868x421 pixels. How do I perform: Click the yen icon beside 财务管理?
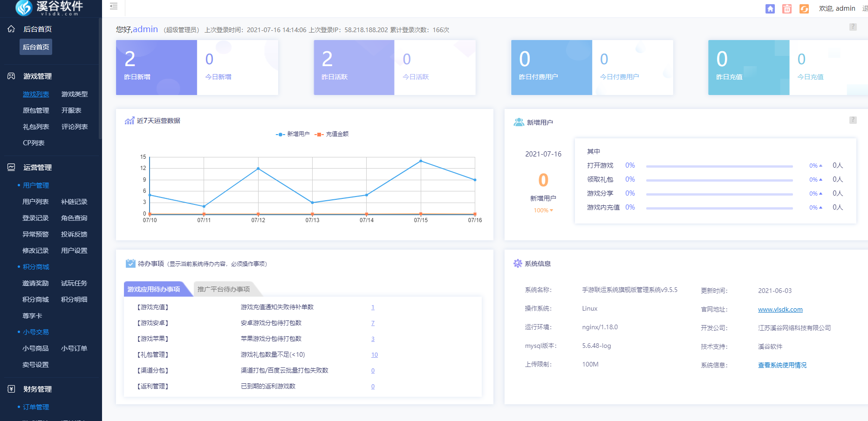pos(11,389)
